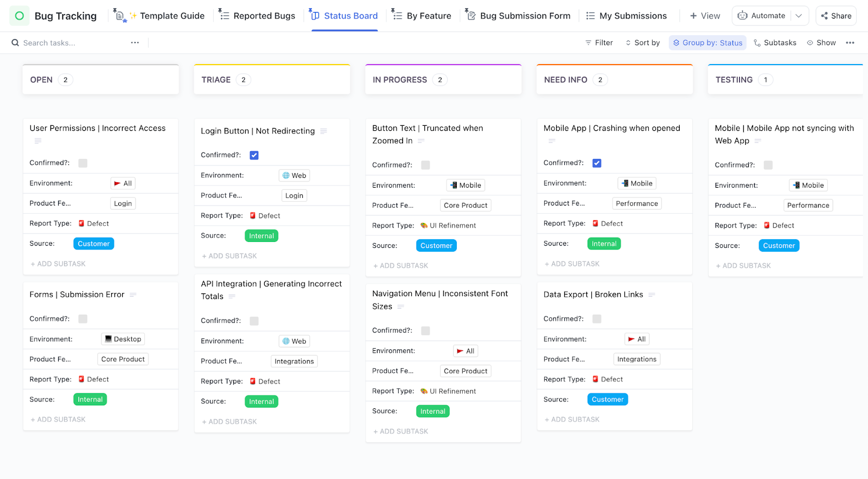Add subtask to Navigation Menu card
Viewport: 868px width, 479px height.
coord(400,432)
